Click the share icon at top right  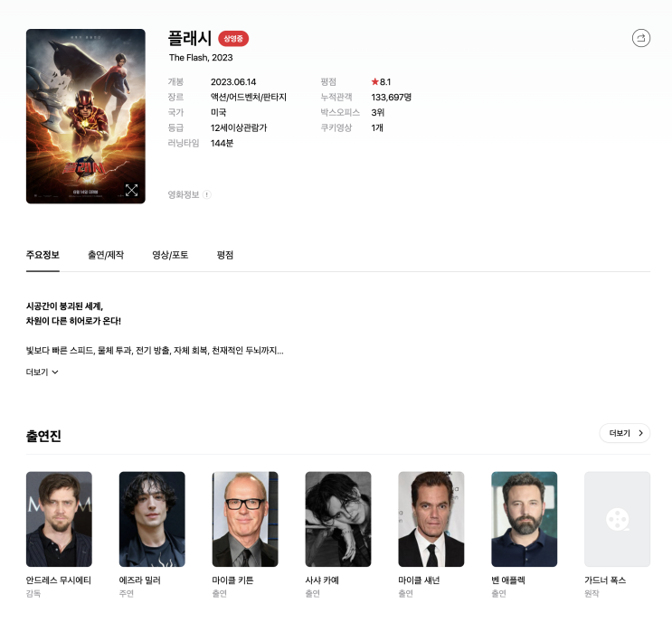(x=640, y=38)
